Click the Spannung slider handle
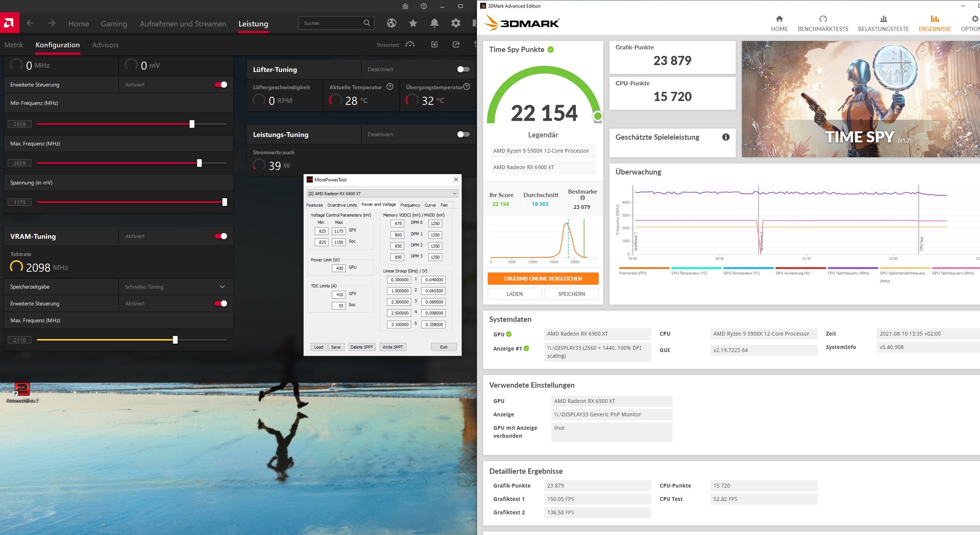This screenshot has width=980, height=535. point(225,202)
